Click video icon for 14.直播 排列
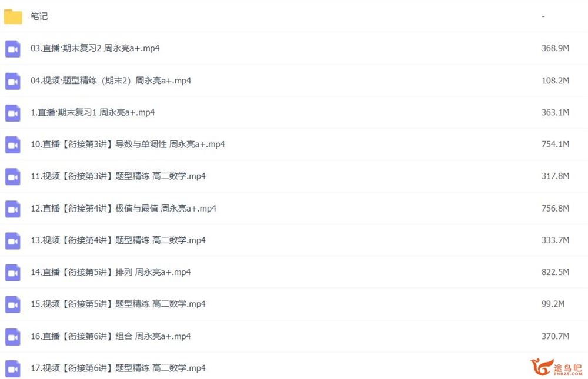 coord(13,273)
